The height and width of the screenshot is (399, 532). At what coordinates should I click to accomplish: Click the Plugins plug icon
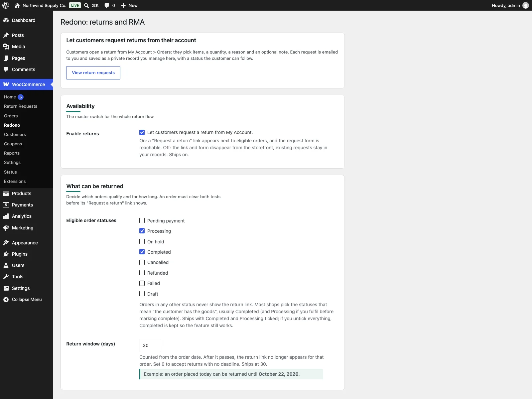click(6, 254)
